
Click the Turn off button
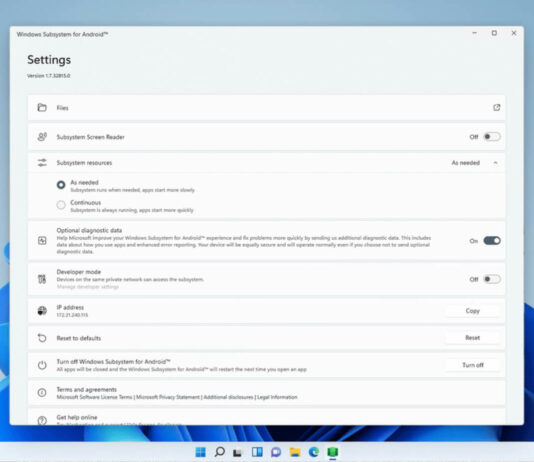point(472,365)
